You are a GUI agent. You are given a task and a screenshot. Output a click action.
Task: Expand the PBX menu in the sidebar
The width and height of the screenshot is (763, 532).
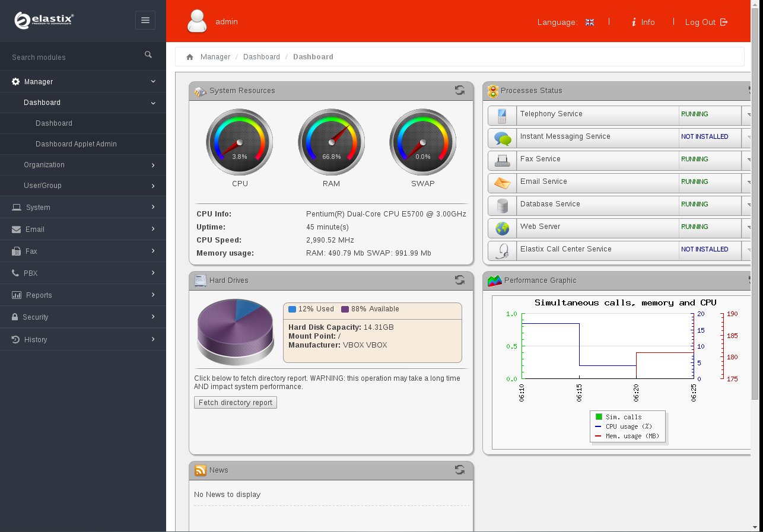83,273
